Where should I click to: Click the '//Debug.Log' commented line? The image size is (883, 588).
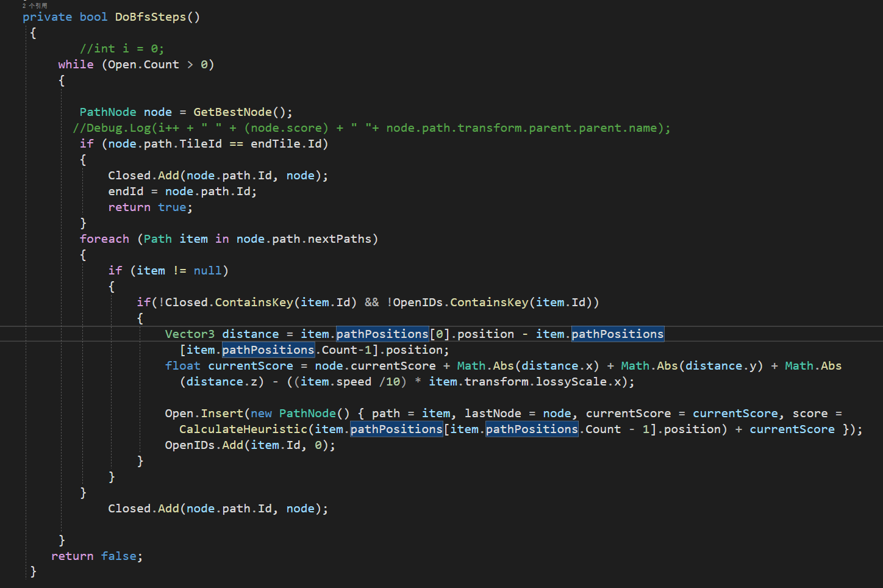tap(371, 128)
